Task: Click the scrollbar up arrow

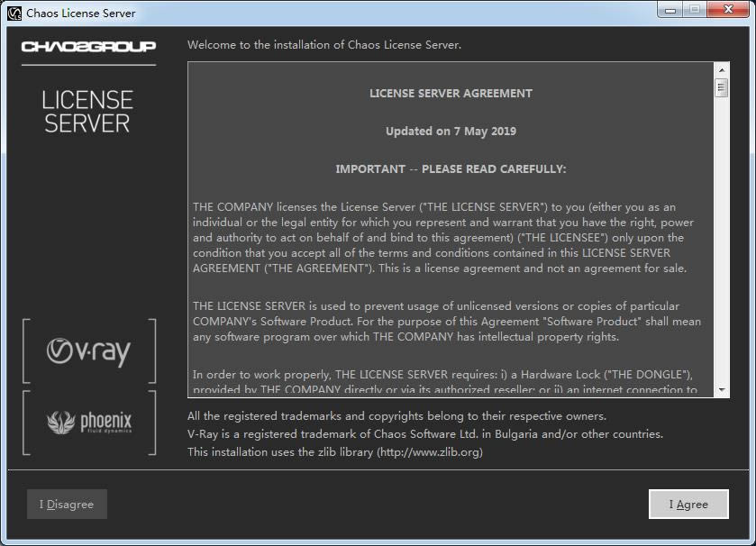Action: (x=722, y=70)
